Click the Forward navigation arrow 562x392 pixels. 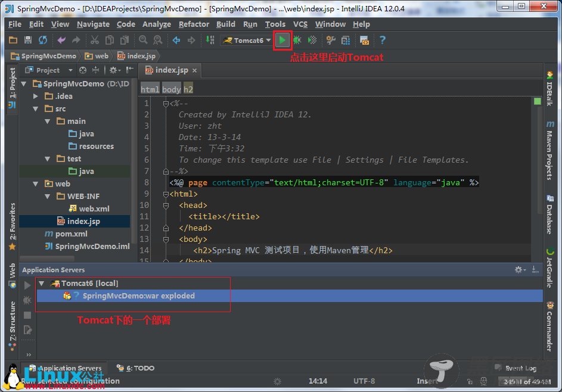(191, 40)
